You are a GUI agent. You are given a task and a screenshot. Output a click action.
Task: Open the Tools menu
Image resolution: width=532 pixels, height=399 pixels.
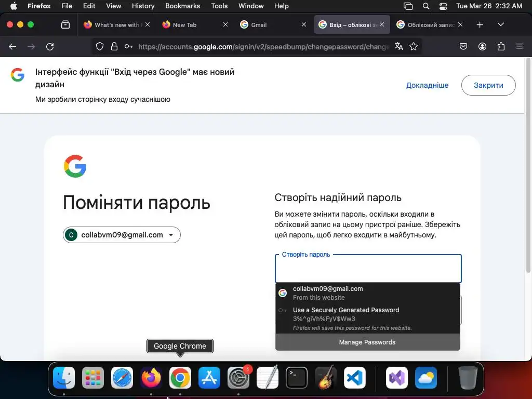(x=219, y=6)
